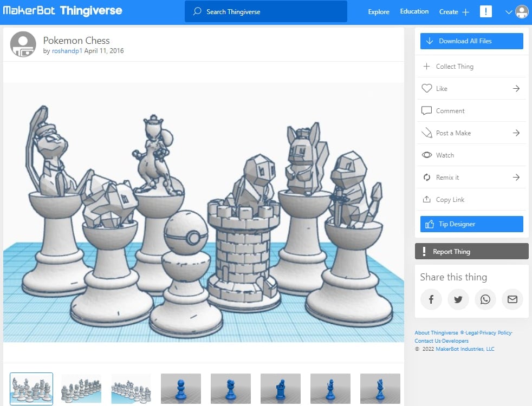
Task: Click the search magnifier icon
Action: point(197,11)
